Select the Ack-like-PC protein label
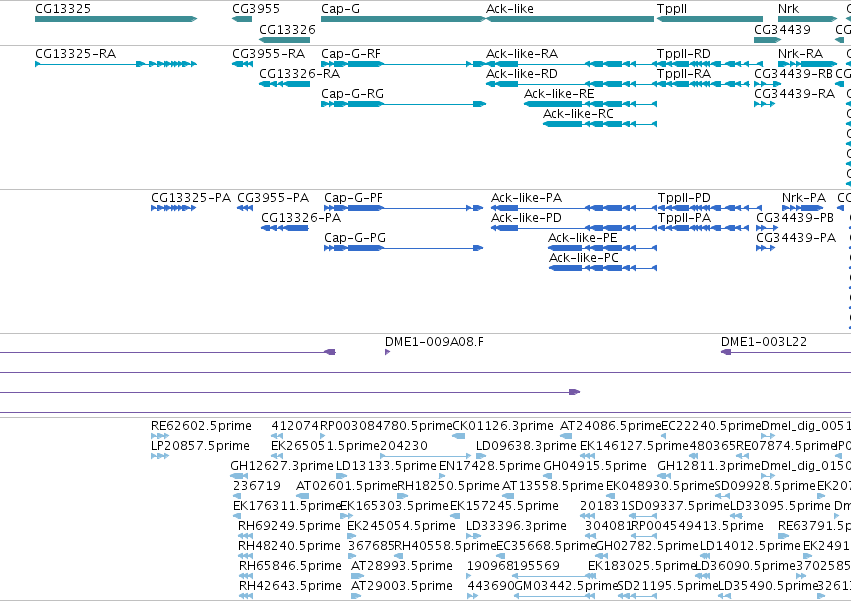The width and height of the screenshot is (851, 601). tap(584, 258)
